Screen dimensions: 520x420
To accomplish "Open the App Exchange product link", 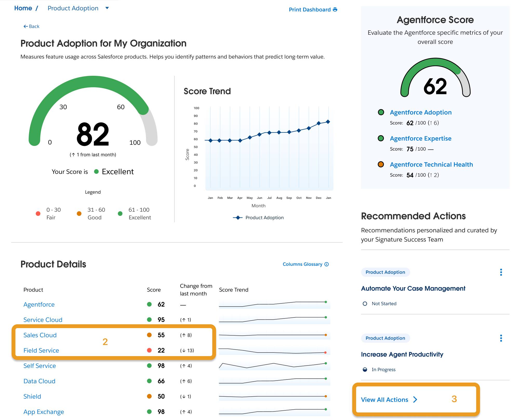I will point(44,412).
